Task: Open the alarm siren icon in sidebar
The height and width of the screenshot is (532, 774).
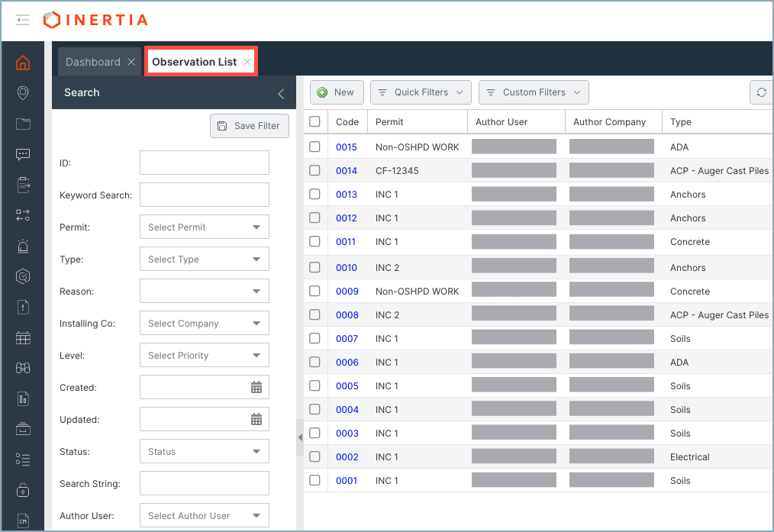Action: click(x=23, y=246)
